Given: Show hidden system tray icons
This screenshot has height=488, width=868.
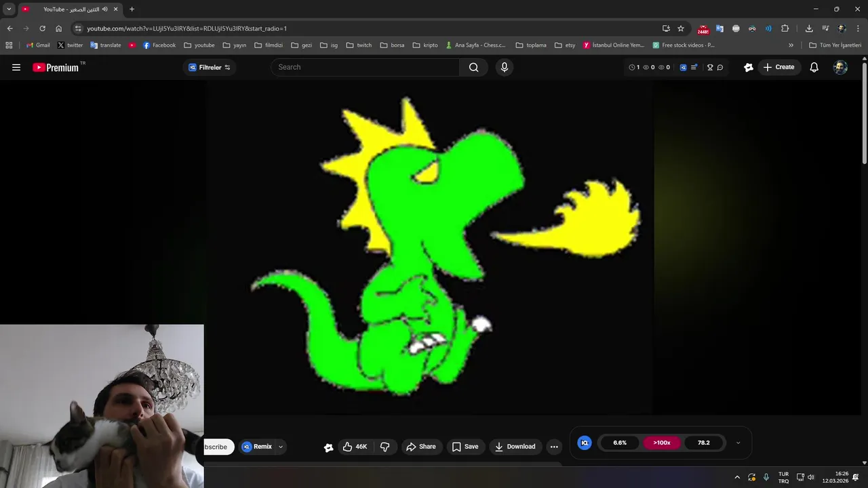Looking at the screenshot, I should point(737,477).
